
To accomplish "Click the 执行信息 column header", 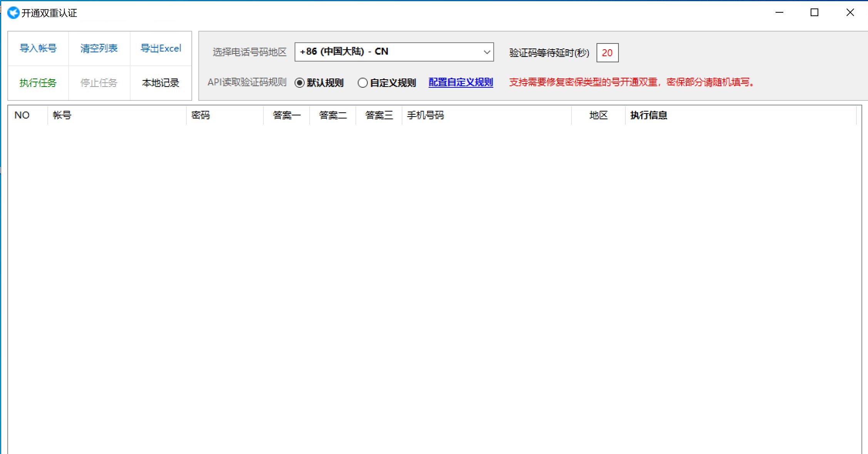I will click(x=741, y=115).
